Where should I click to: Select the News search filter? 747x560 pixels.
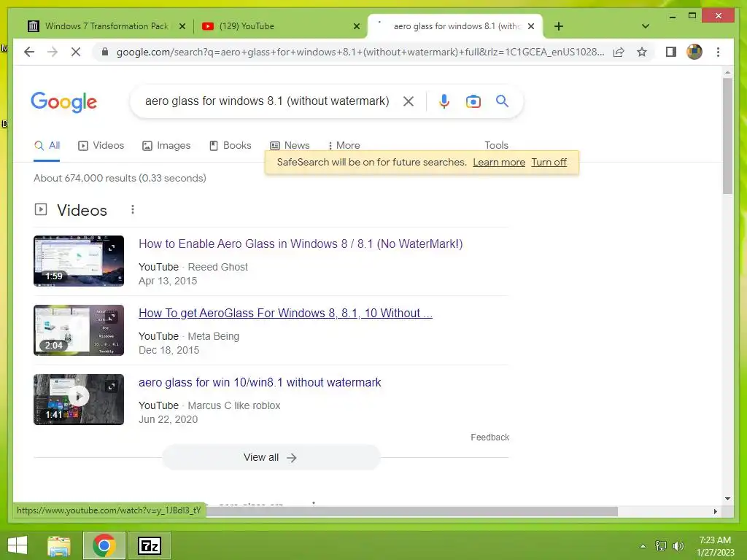tap(290, 146)
